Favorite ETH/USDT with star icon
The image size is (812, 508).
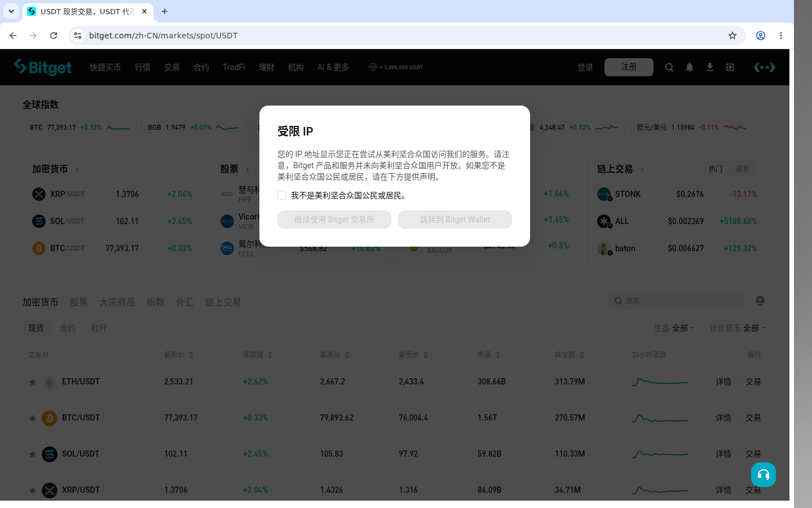33,382
